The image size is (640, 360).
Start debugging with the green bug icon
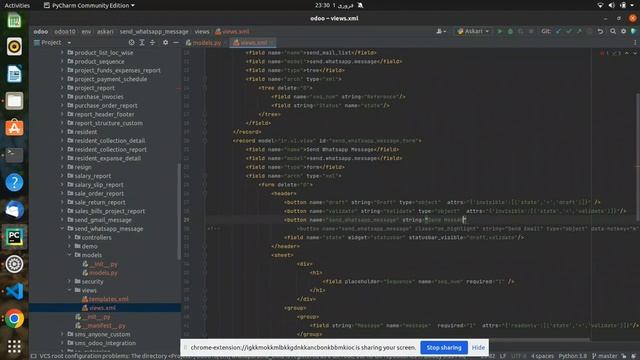pyautogui.click(x=510, y=31)
